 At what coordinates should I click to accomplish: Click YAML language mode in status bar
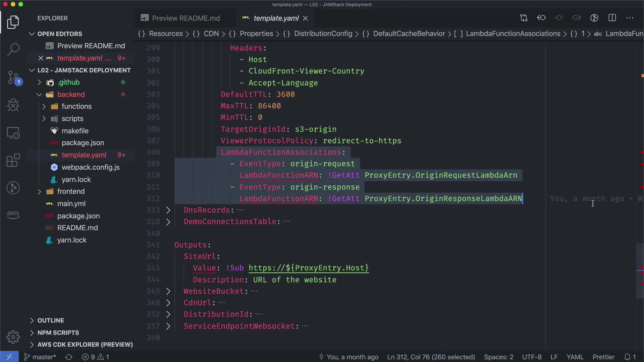575,357
